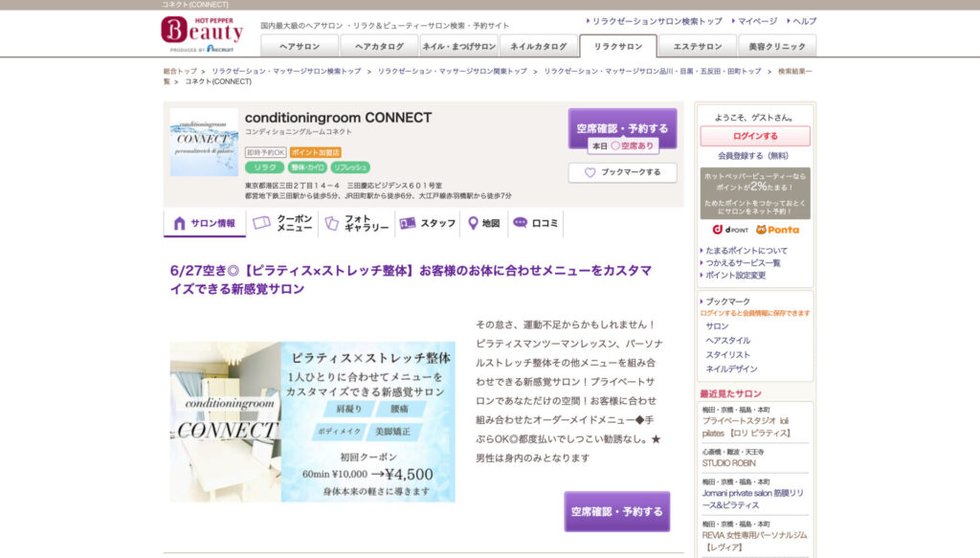
Task: Click the conditioningroom CONNECT salon title
Action: pyautogui.click(x=338, y=118)
